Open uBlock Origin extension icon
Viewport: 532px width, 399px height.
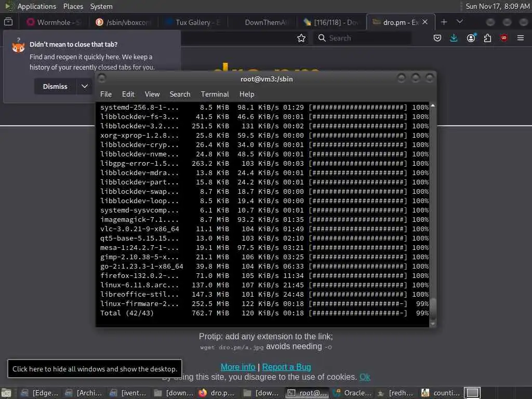tap(504, 38)
